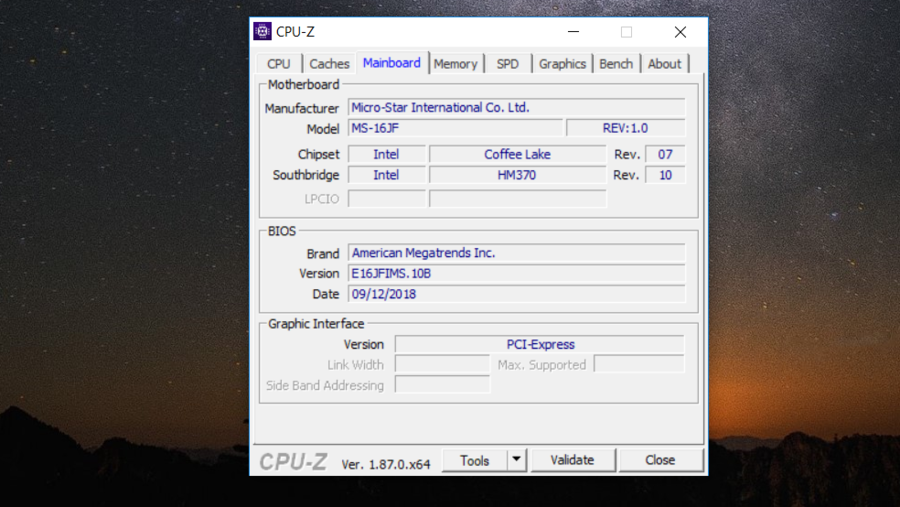This screenshot has height=507, width=900.
Task: Click chipset revision value 07
Action: tap(665, 154)
